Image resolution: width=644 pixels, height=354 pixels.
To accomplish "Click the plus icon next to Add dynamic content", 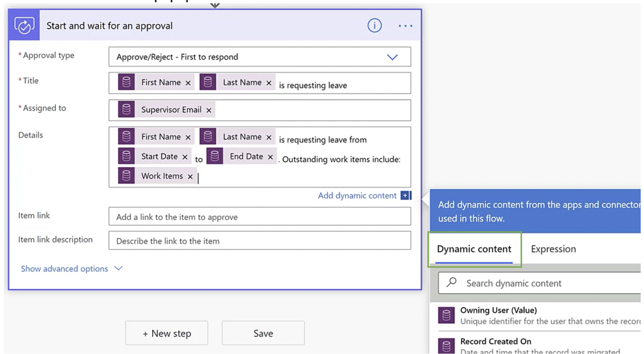I will tap(405, 195).
